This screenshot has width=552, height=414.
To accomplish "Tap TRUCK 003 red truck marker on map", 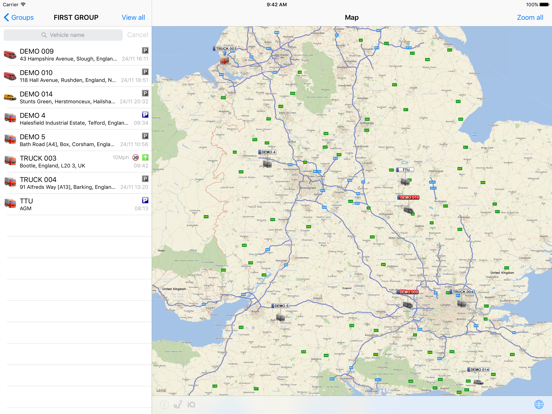I will tap(225, 61).
